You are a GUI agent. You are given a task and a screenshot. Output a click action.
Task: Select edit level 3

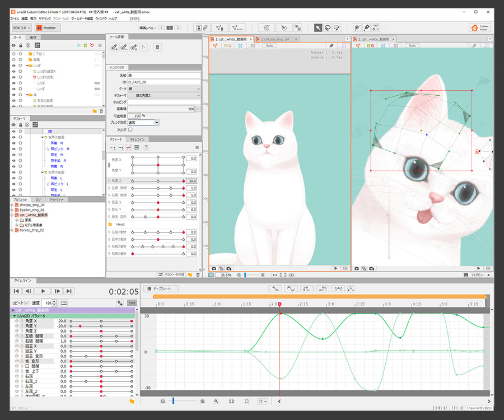(178, 28)
